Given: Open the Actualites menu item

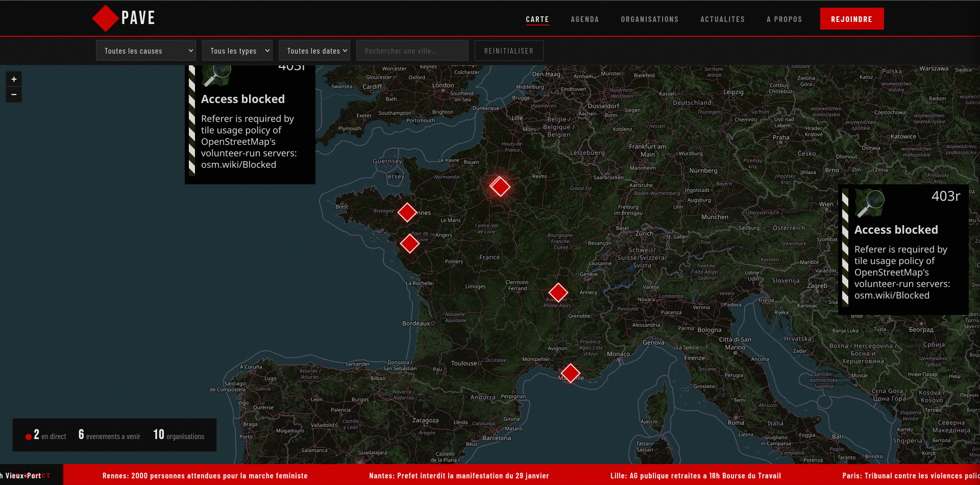Looking at the screenshot, I should click(x=722, y=19).
